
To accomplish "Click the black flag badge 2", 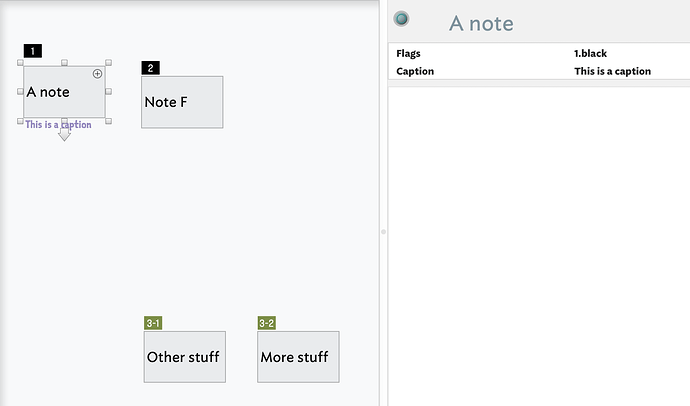I will pyautogui.click(x=150, y=68).
